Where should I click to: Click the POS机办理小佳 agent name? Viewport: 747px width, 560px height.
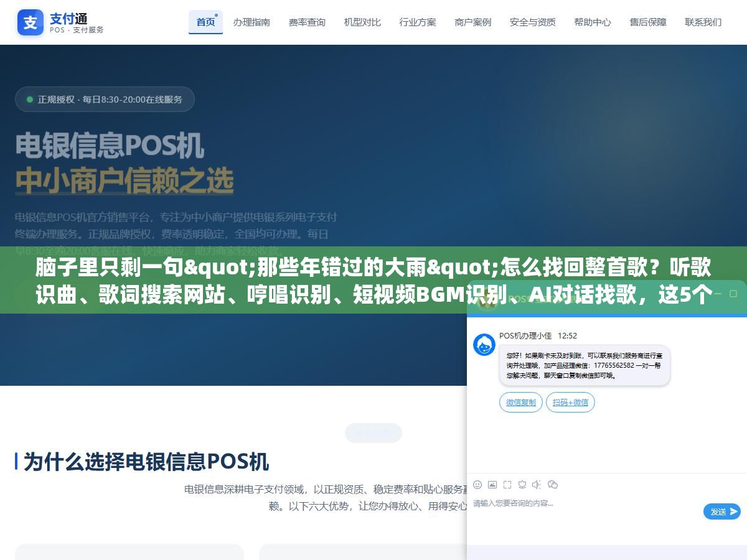point(525,335)
